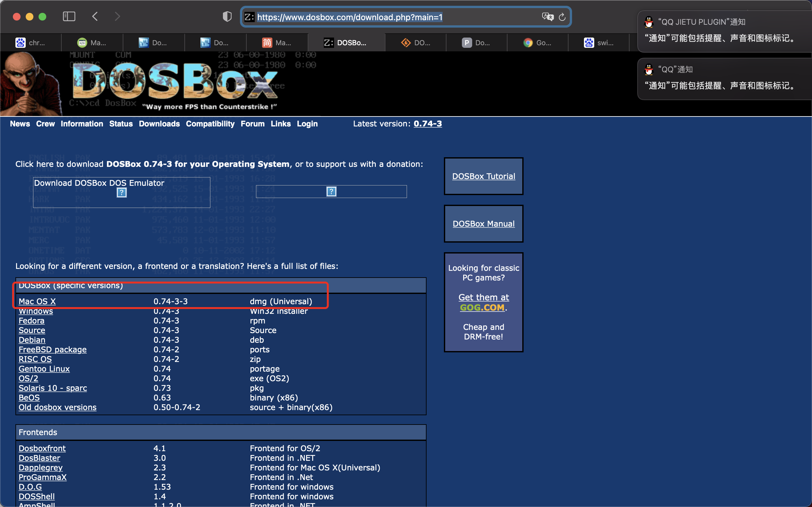Click the DOSBox banner logo
Image resolution: width=812 pixels, height=507 pixels.
coord(174,82)
